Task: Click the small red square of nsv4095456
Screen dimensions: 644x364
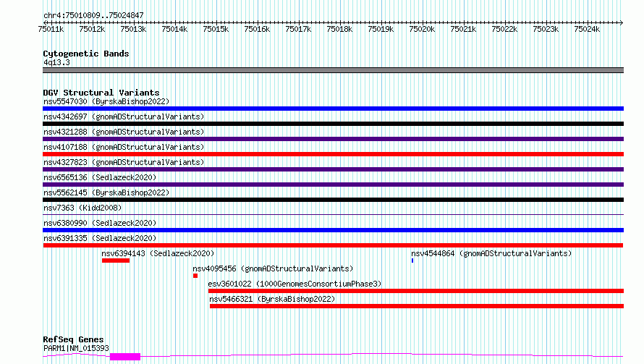Action: [x=195, y=276]
